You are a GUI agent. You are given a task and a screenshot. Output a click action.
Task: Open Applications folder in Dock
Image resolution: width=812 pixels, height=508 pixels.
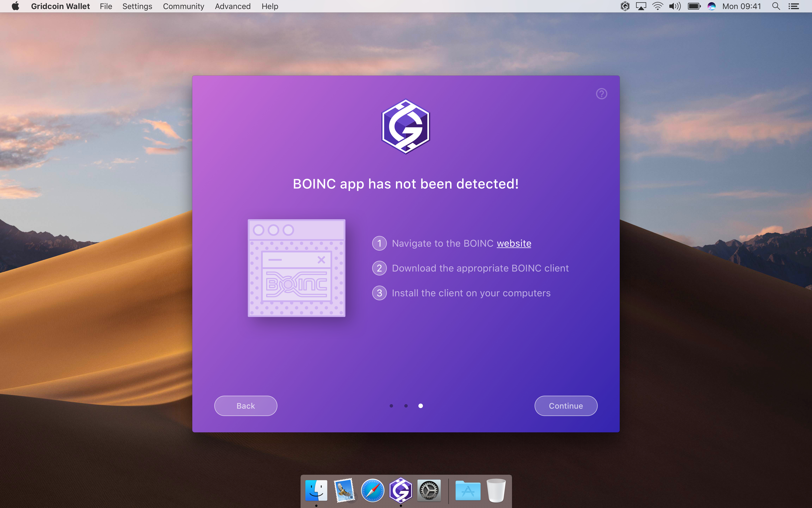pyautogui.click(x=468, y=491)
